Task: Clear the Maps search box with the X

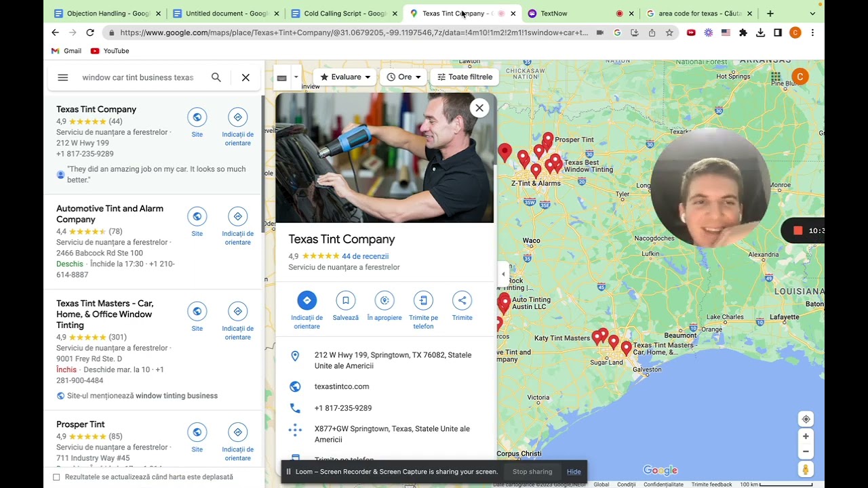Action: pyautogui.click(x=245, y=77)
